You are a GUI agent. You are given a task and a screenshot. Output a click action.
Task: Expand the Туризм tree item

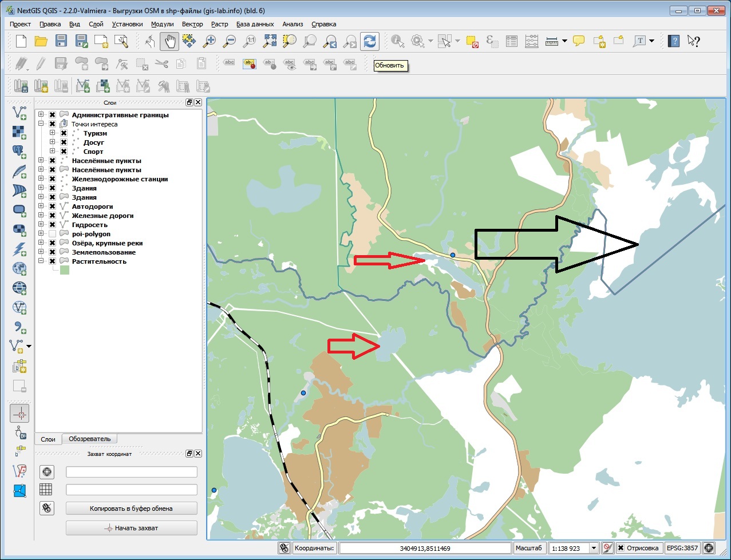52,133
